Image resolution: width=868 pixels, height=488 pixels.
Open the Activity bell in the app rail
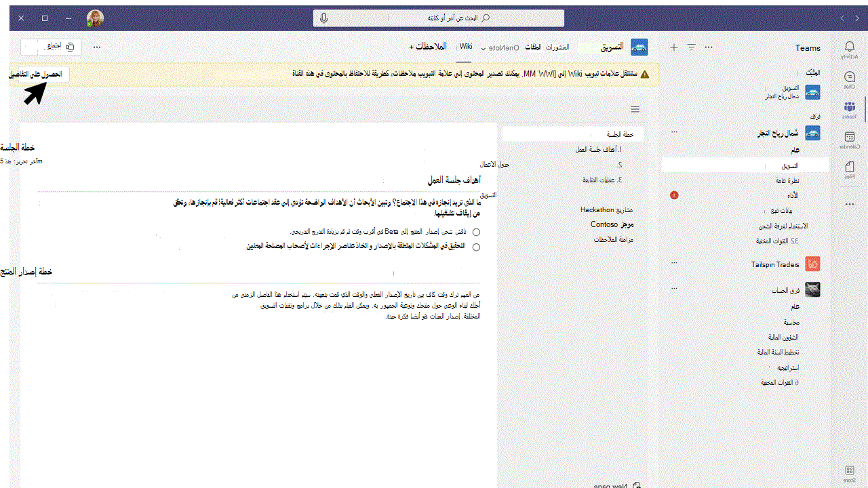pos(850,48)
